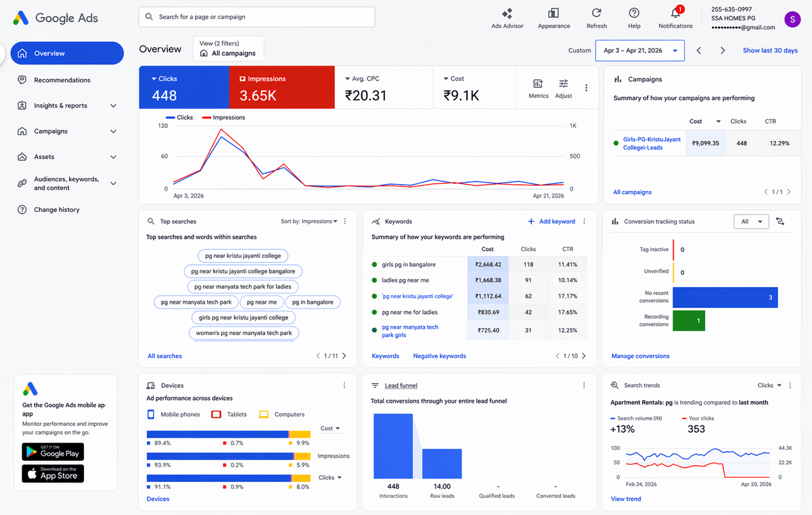Click Show last 30 days
The image size is (812, 515).
coord(770,51)
